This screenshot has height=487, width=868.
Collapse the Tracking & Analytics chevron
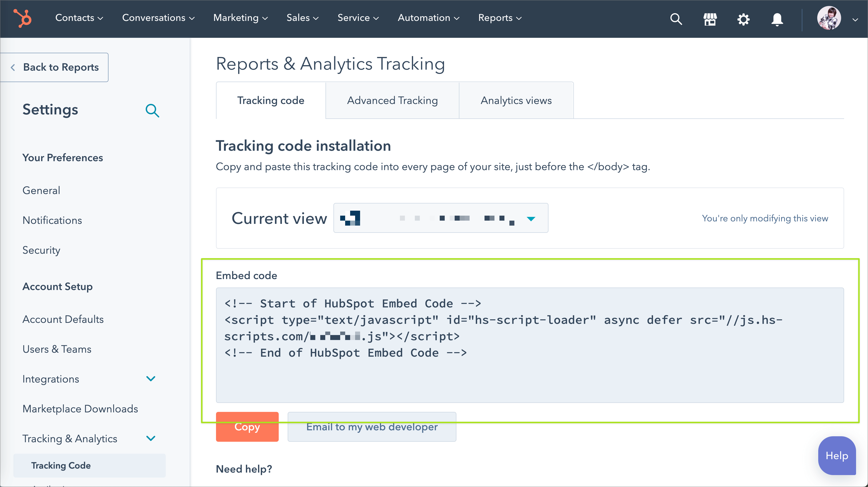[151, 438]
